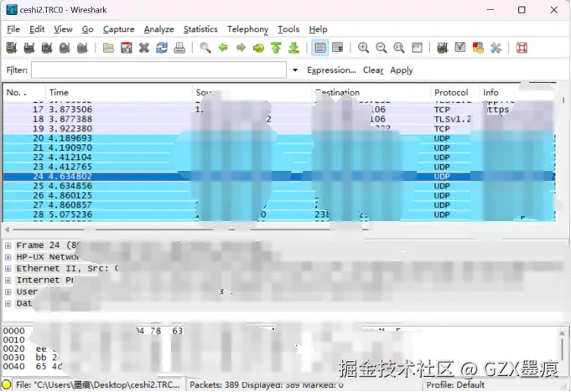
Task: Select packet row 17 at 3.873506
Action: [279, 110]
